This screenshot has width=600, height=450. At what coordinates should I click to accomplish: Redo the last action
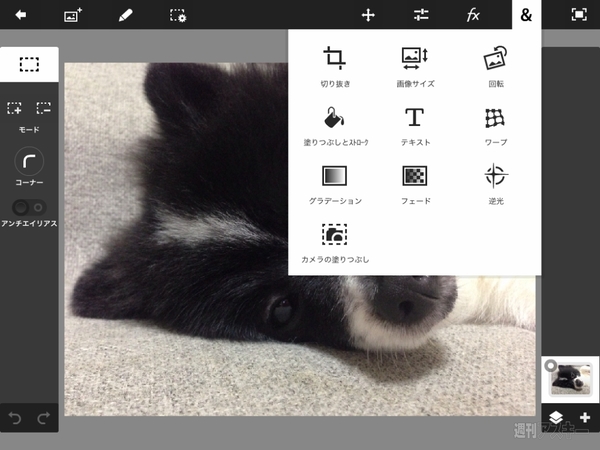tap(44, 418)
